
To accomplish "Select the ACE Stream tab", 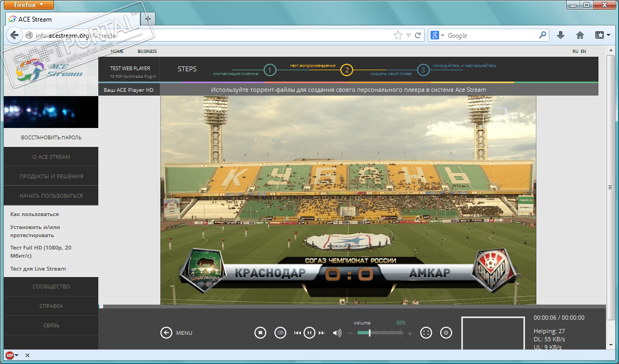I will point(72,19).
